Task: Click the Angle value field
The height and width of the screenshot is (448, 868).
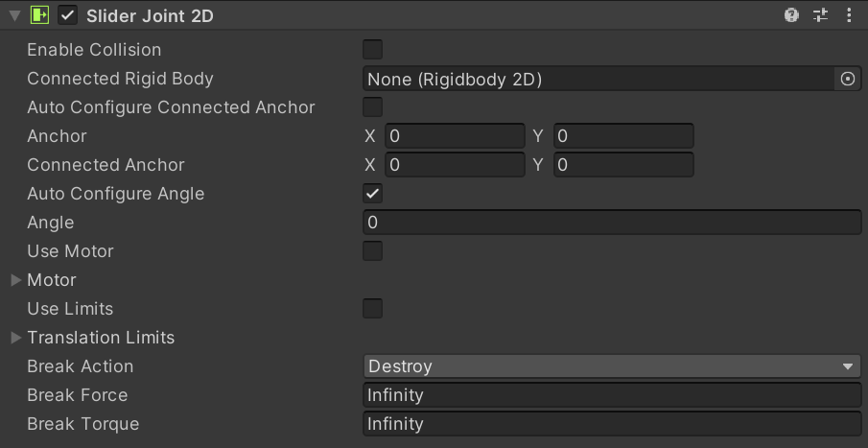Action: pos(612,223)
